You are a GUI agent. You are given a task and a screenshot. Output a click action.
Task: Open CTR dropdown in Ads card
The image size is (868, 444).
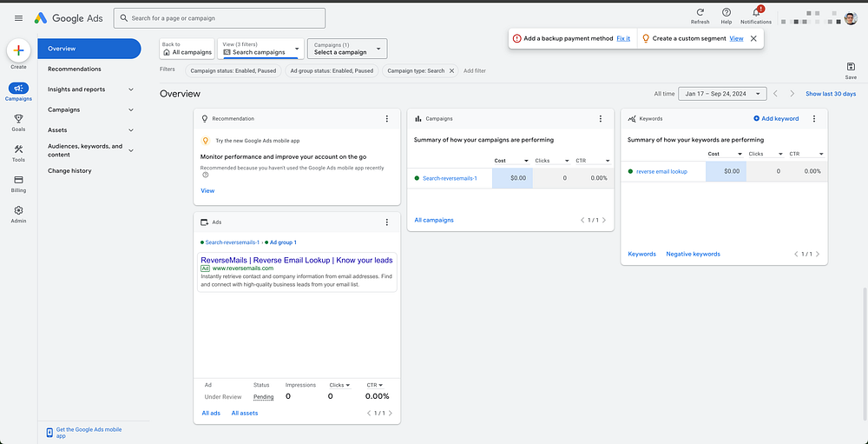375,385
